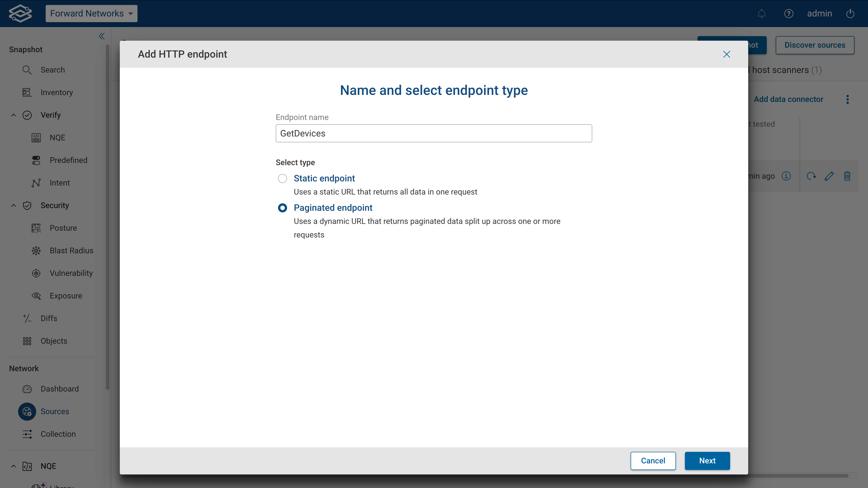The width and height of the screenshot is (868, 488).
Task: Open the Forward Networks network selector
Action: point(91,14)
